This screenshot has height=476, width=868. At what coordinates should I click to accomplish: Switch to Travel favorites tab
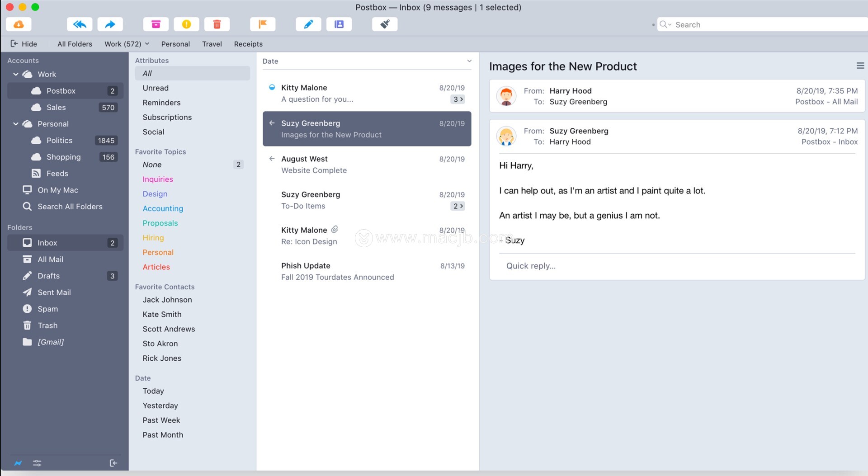tap(212, 44)
